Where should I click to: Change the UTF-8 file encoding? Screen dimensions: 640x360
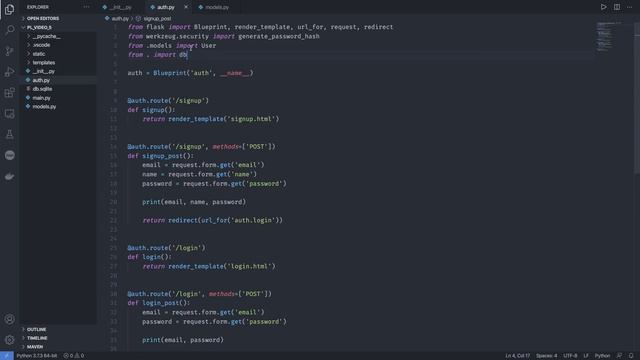tap(570, 356)
